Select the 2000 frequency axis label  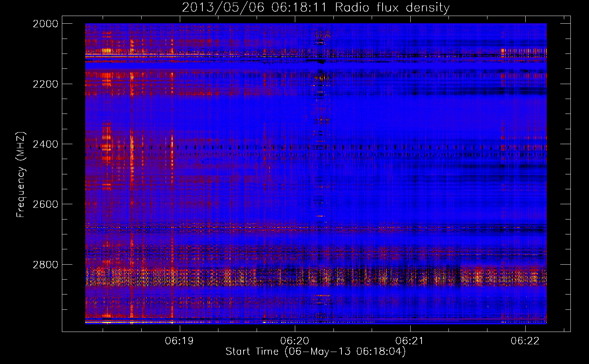click(46, 24)
